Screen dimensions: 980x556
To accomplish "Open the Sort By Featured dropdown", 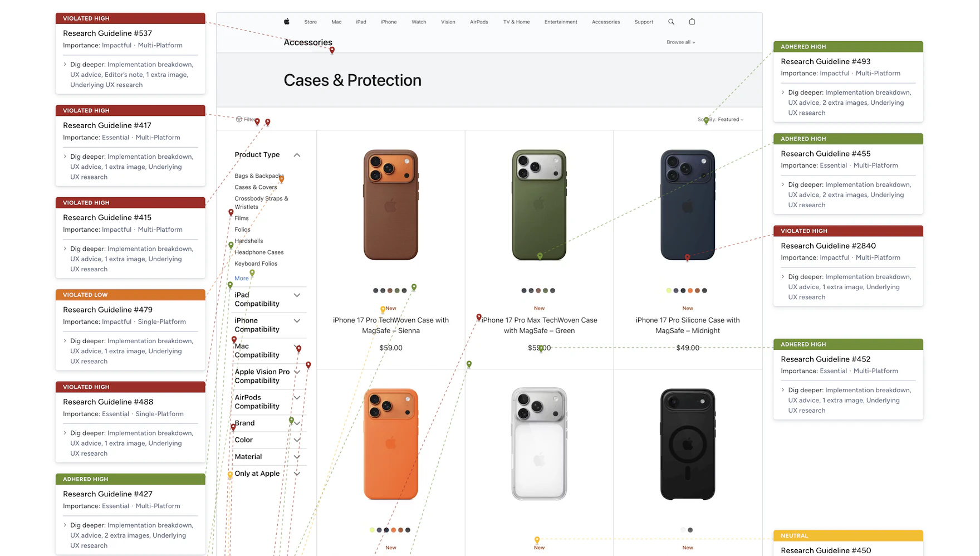I will click(721, 119).
